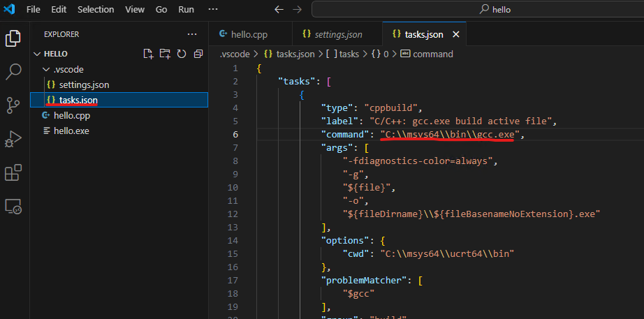Open the Extensions view icon

click(x=13, y=172)
